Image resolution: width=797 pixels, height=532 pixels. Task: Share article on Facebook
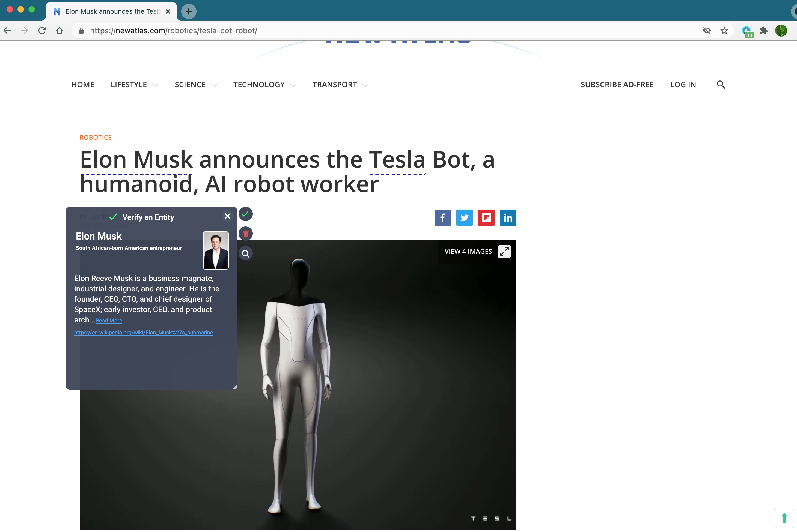[x=443, y=217]
